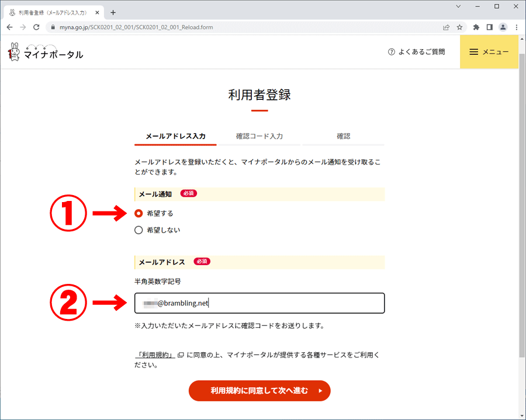Image resolution: width=526 pixels, height=420 pixels.
Task: Open Chrome three-dot menu
Action: [x=517, y=27]
